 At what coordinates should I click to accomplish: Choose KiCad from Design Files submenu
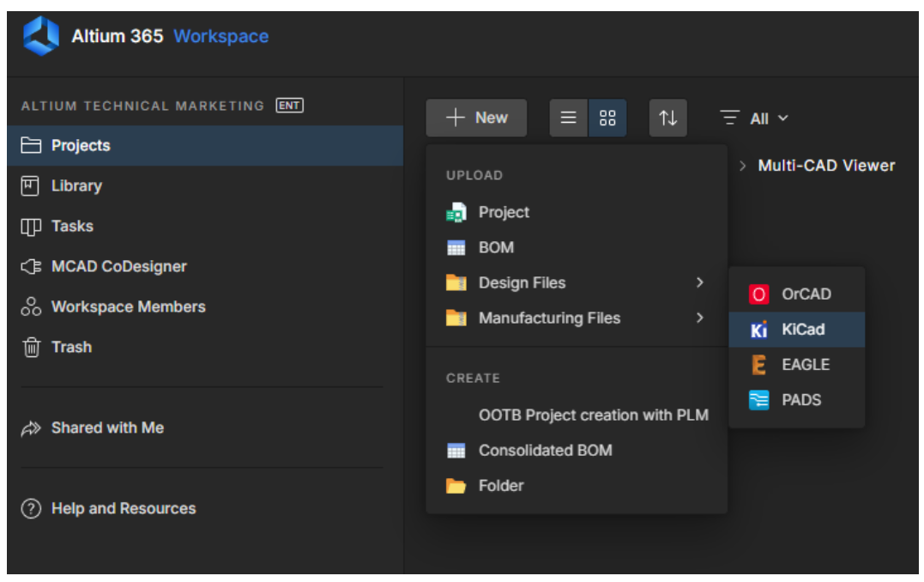[802, 330]
